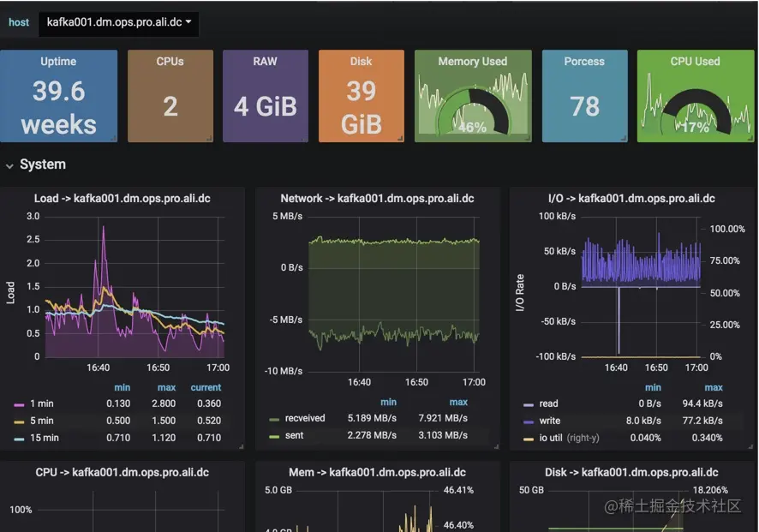
Task: Toggle the sent series in Network legend
Action: click(x=295, y=435)
